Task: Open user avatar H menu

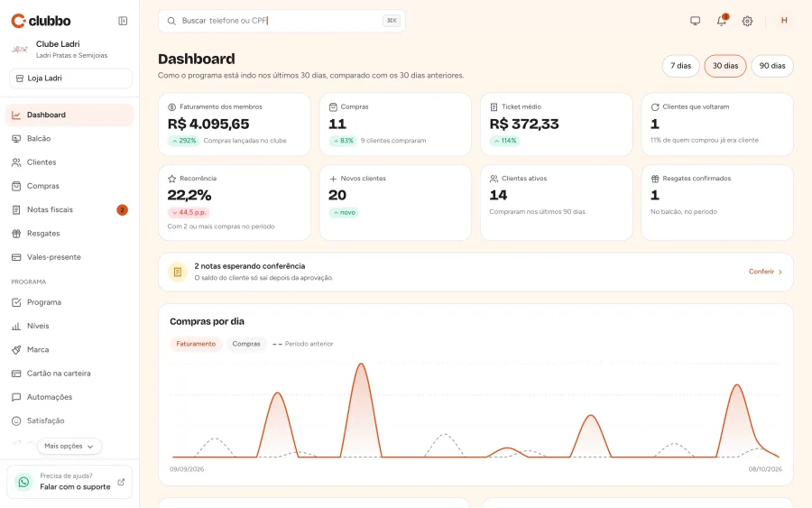Action: pyautogui.click(x=784, y=21)
